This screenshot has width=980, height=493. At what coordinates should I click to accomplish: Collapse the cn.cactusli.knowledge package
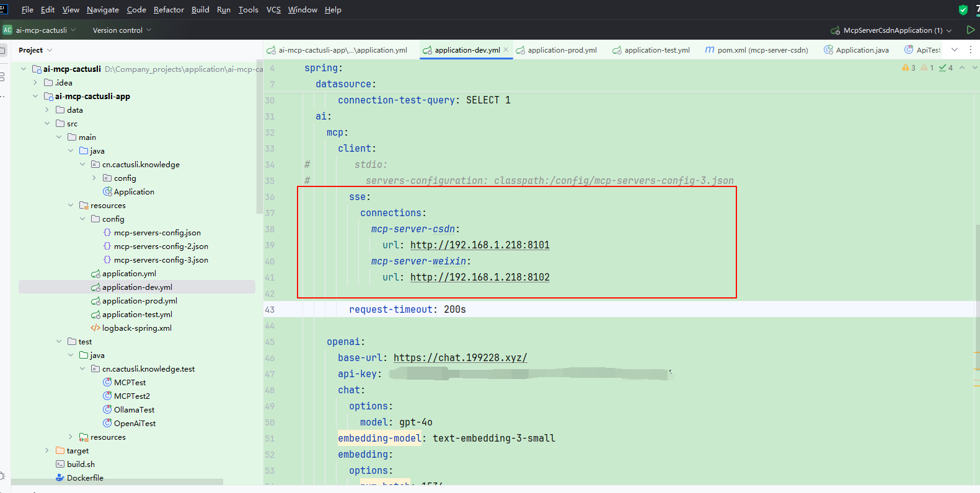coord(82,164)
